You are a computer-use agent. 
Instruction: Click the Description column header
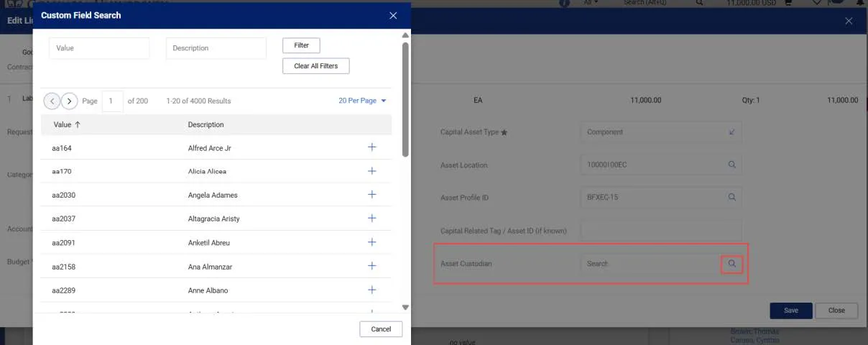point(206,124)
